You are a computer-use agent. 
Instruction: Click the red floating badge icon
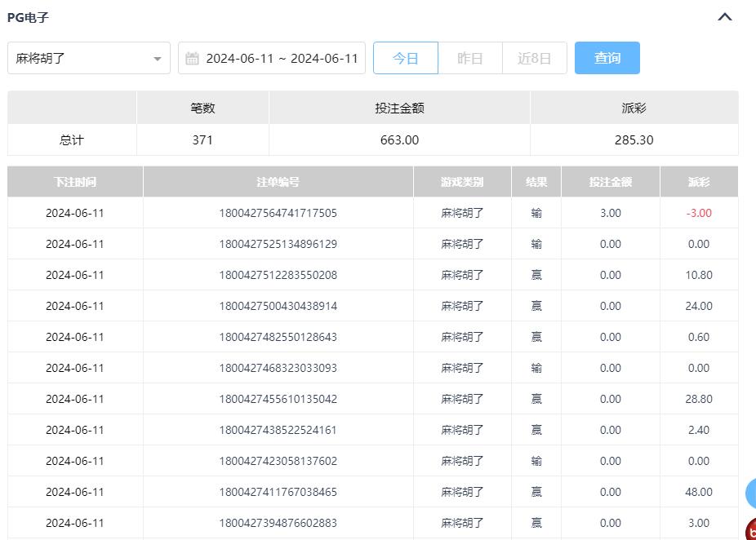pyautogui.click(x=751, y=531)
